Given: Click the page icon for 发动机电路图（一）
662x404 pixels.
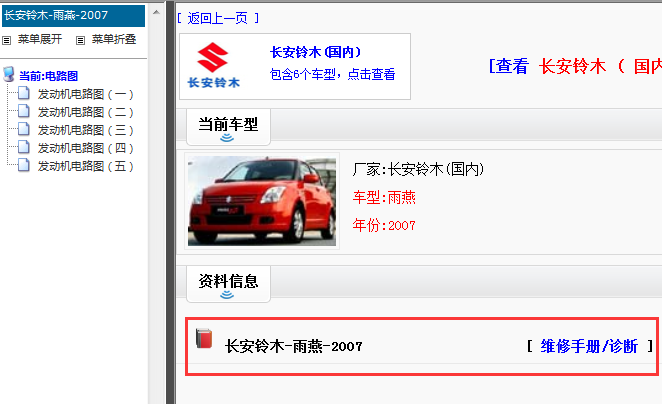Looking at the screenshot, I should tap(24, 93).
